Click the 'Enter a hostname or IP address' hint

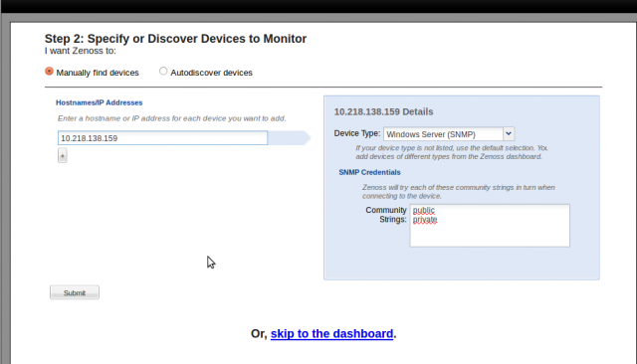pyautogui.click(x=172, y=118)
